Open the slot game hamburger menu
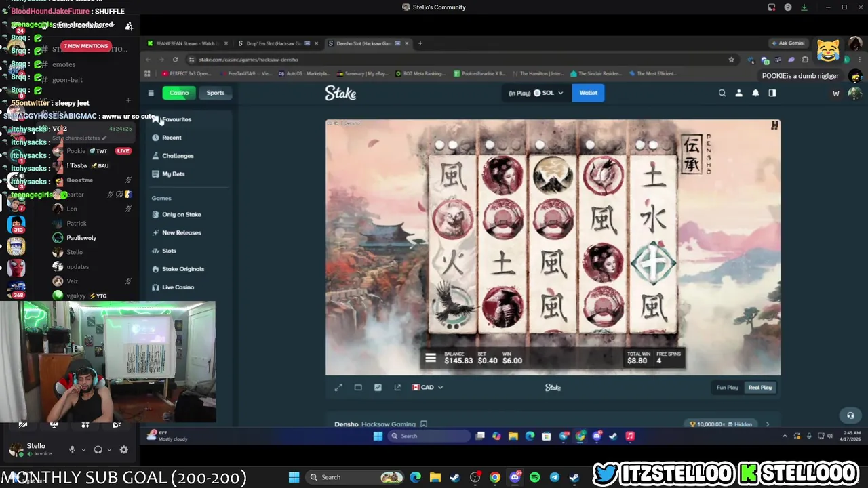 tap(430, 358)
